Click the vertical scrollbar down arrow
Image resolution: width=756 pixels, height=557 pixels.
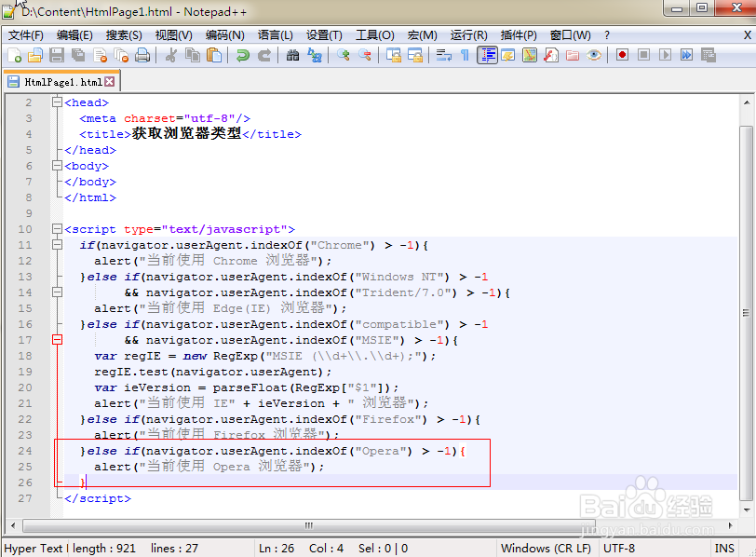[747, 509]
